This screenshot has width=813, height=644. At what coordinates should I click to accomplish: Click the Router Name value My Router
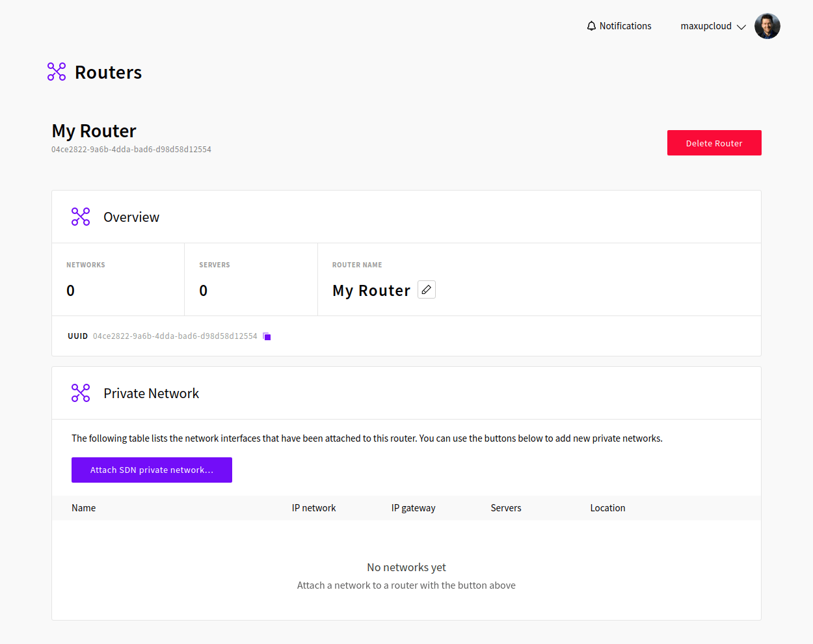371,291
